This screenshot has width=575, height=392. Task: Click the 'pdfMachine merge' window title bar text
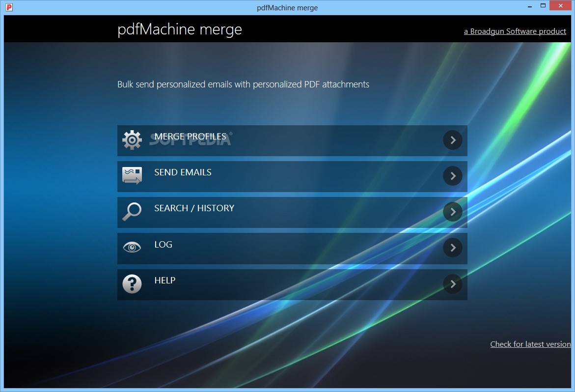[x=287, y=8]
